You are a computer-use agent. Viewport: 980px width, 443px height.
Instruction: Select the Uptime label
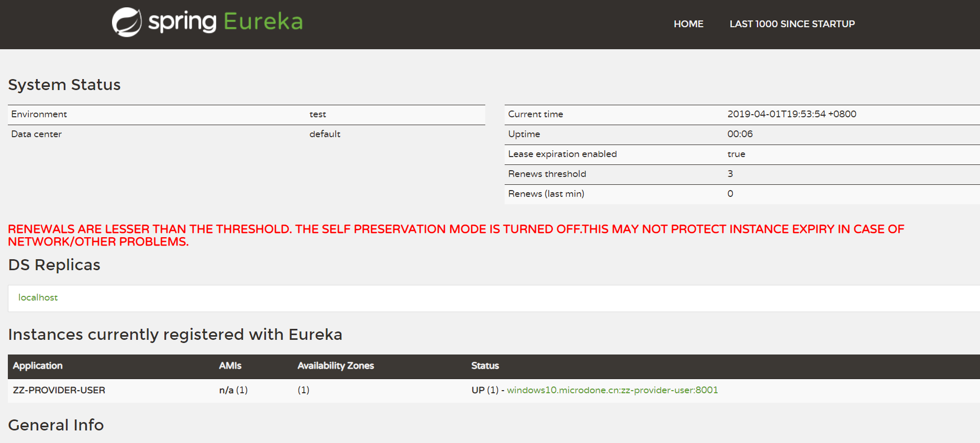(x=524, y=134)
